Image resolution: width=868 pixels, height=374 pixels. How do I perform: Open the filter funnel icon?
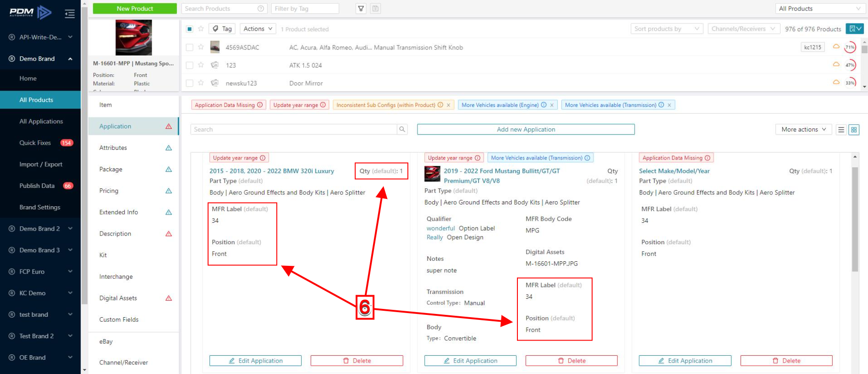tap(361, 9)
